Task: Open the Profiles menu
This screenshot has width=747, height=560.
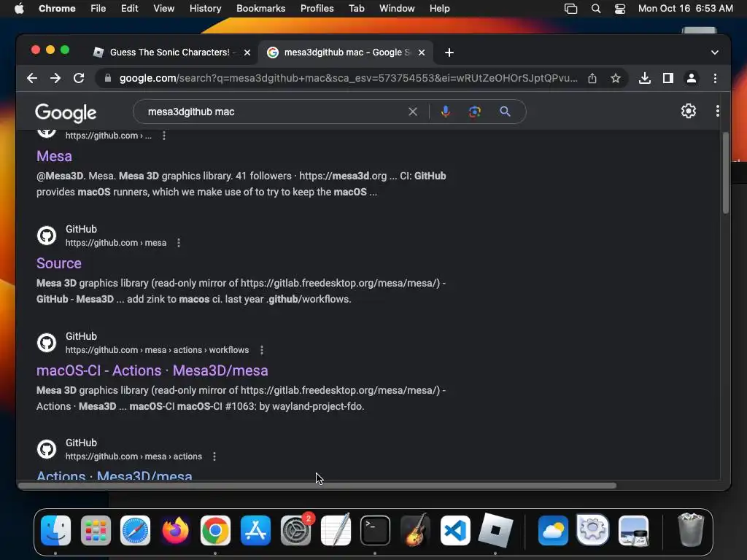Action: point(317,9)
